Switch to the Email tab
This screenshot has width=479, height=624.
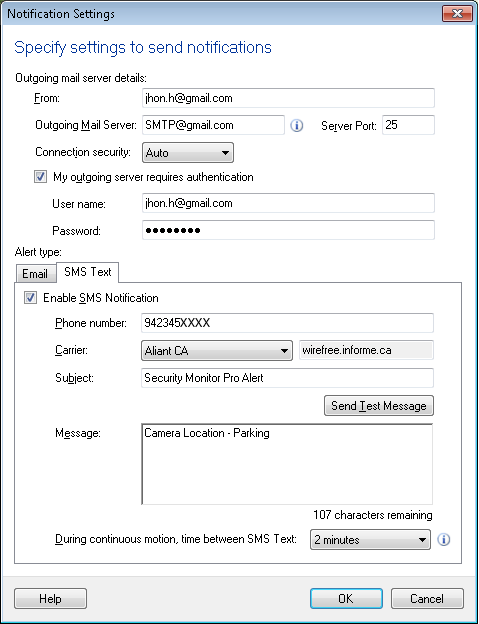35,274
